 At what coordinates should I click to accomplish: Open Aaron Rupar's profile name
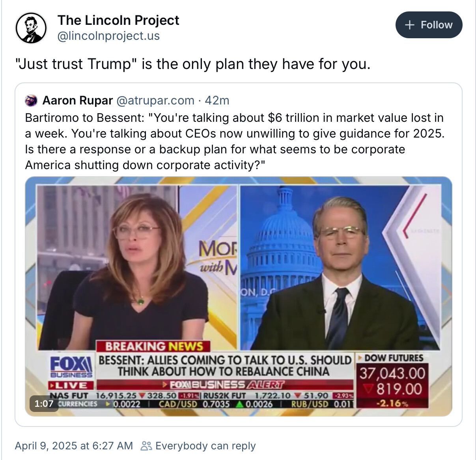77,101
